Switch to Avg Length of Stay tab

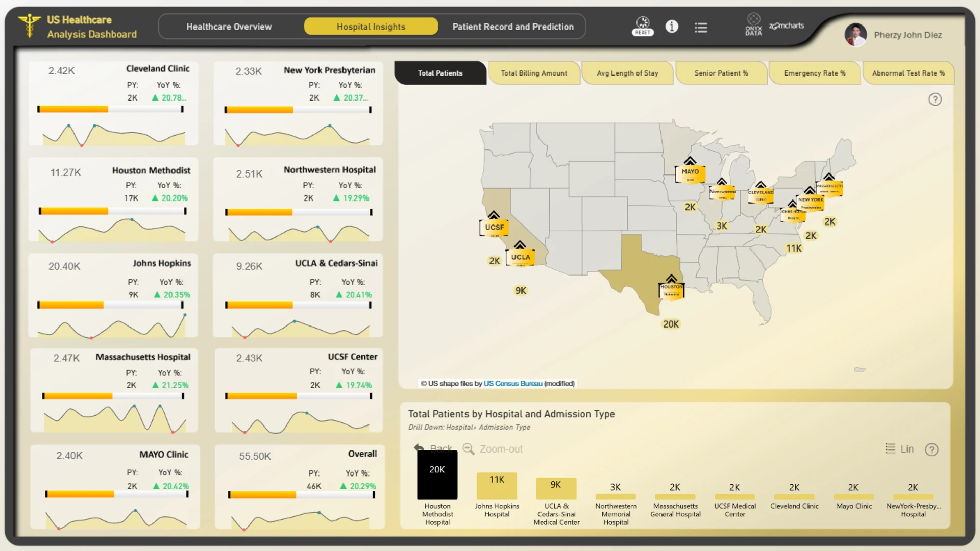point(627,73)
